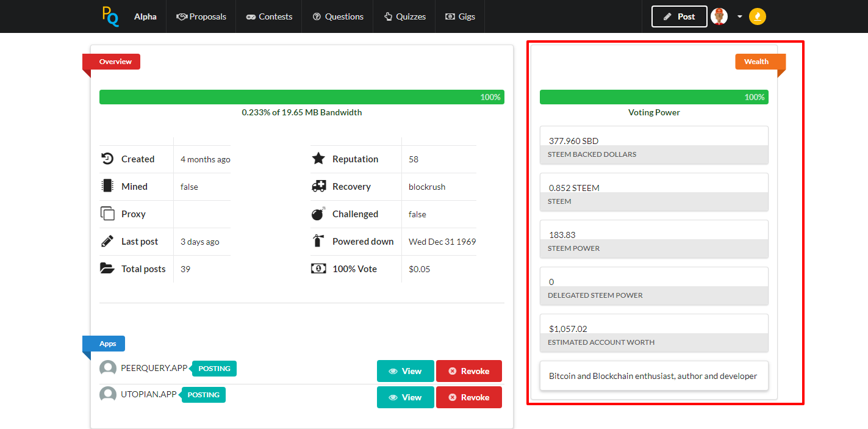Click the Recovery value blockrush

(427, 187)
